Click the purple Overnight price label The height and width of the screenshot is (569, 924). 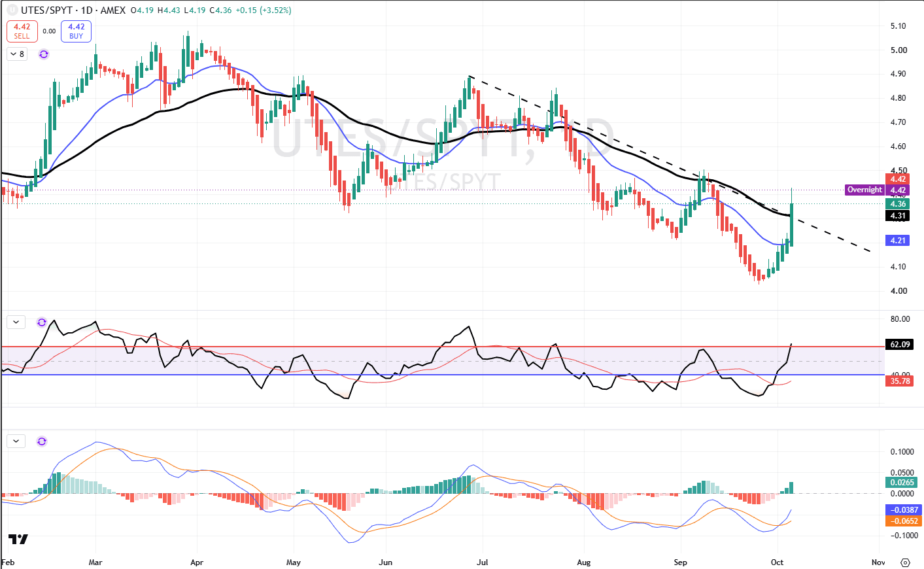tap(864, 190)
